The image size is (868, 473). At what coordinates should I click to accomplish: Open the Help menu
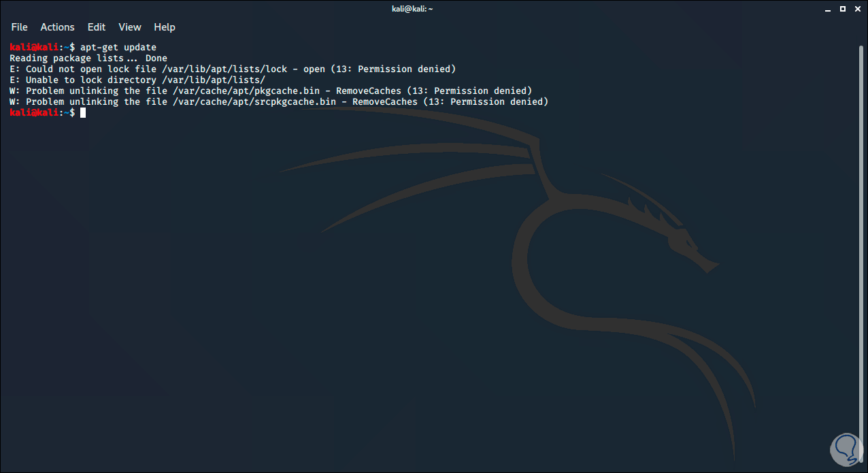(165, 27)
